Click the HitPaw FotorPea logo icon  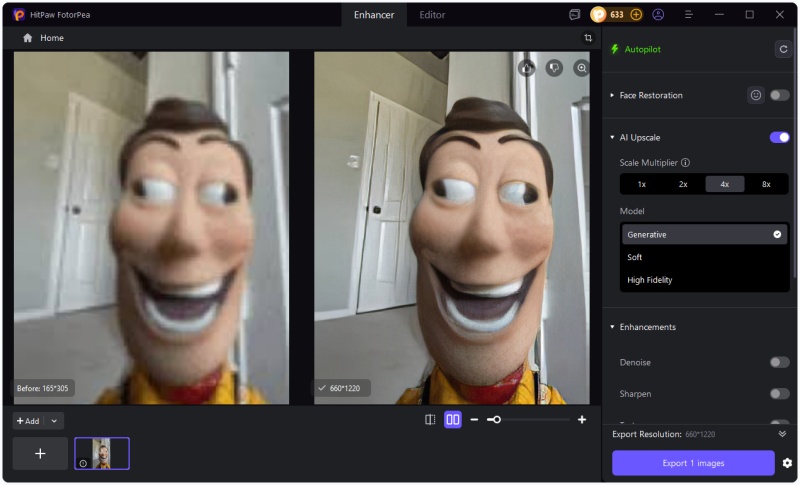click(19, 15)
